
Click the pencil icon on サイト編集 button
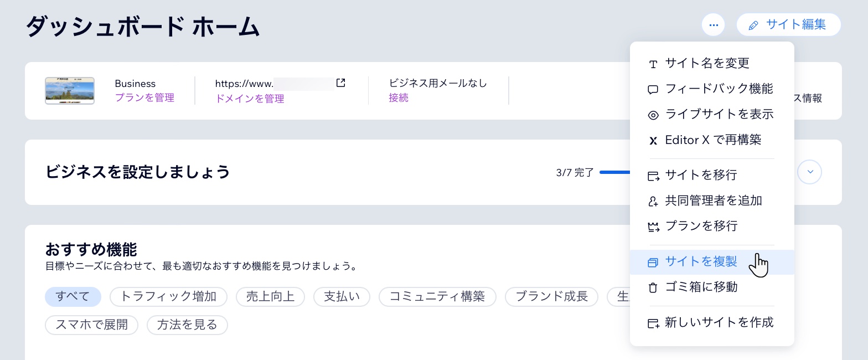tap(753, 25)
